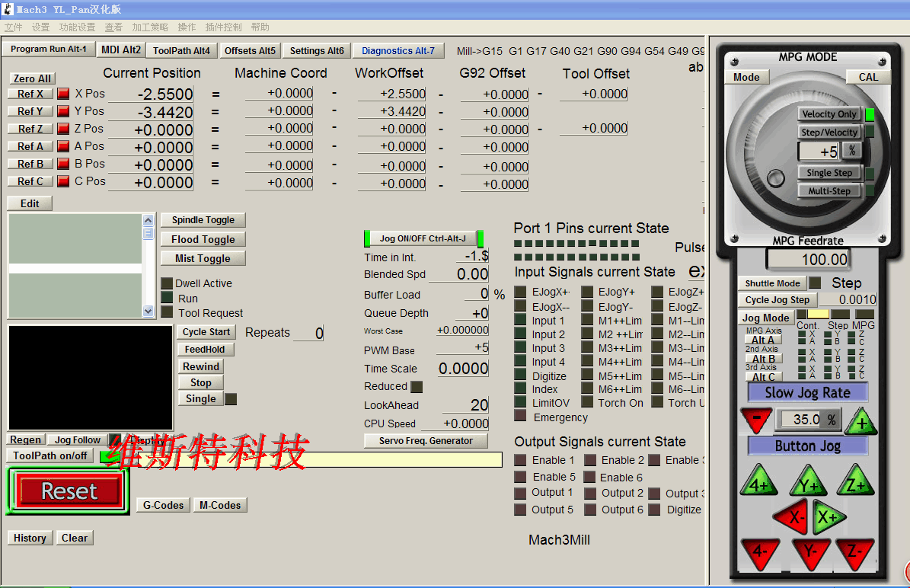Click the MPG Feedrate 100.00 field

tap(808, 259)
